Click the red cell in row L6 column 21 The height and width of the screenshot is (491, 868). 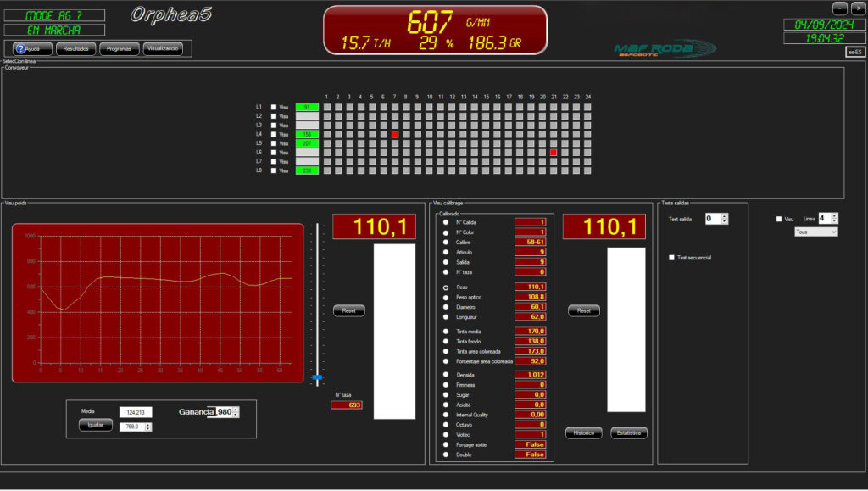pos(554,153)
